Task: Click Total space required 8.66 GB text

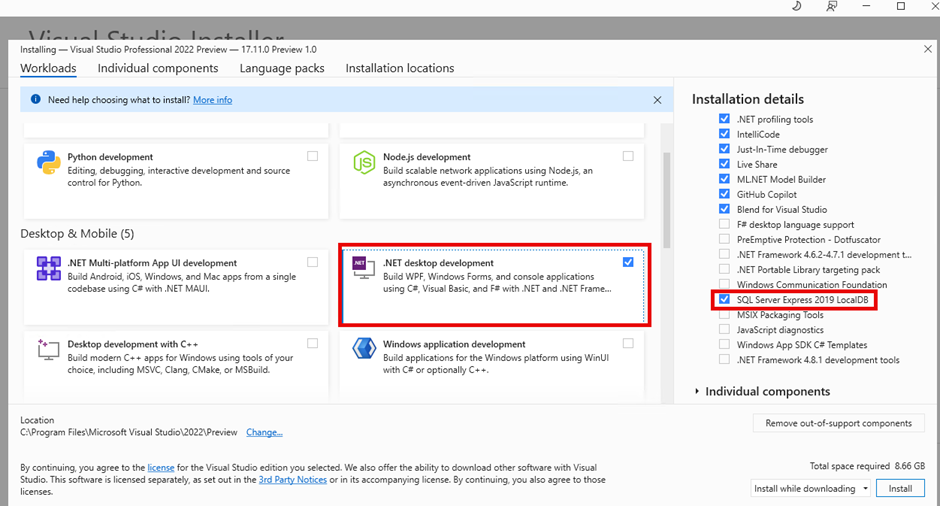Action: [867, 466]
